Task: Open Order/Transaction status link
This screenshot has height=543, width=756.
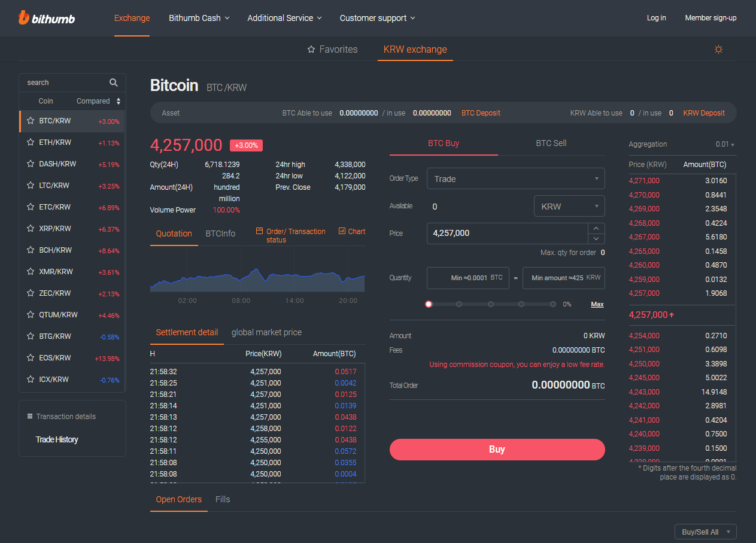Action: coord(291,235)
